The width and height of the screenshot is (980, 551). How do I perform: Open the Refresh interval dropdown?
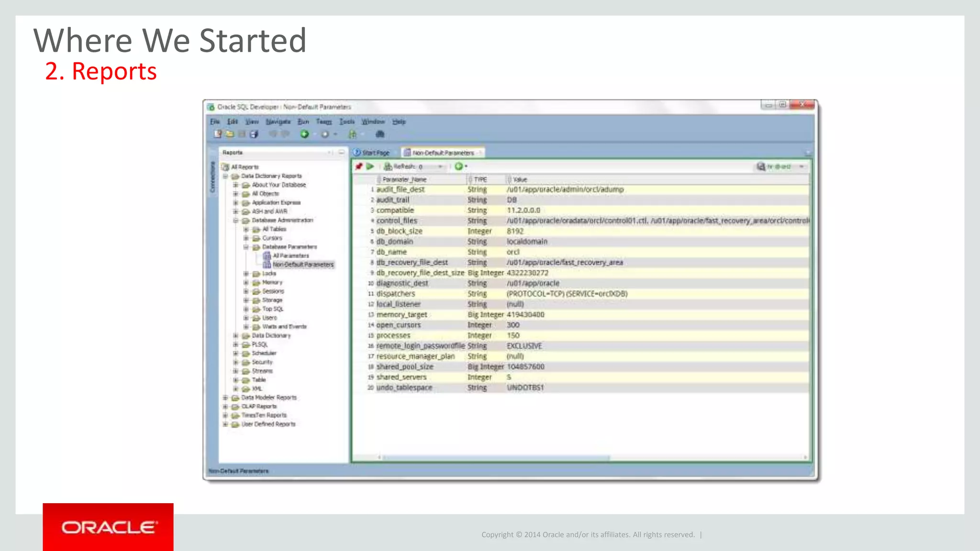coord(440,166)
